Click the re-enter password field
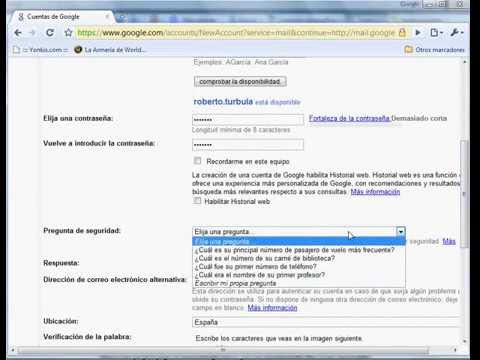Image resolution: width=480 pixels, height=360 pixels. coord(248,145)
